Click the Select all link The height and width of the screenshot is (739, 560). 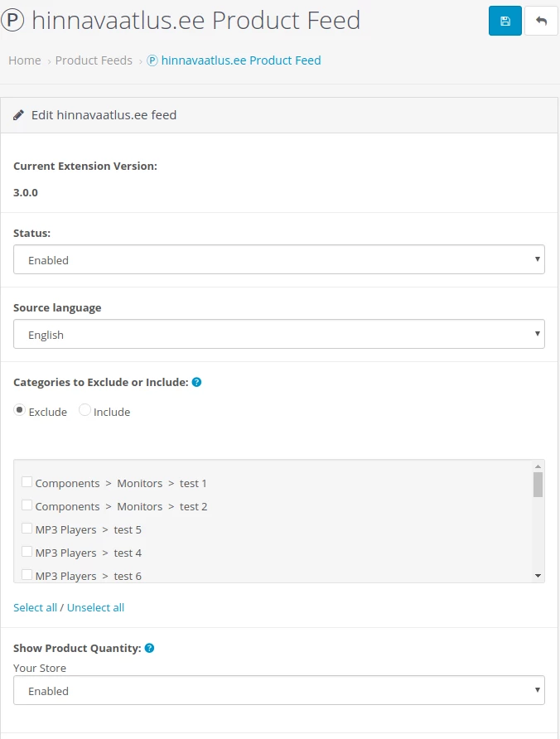tap(35, 607)
